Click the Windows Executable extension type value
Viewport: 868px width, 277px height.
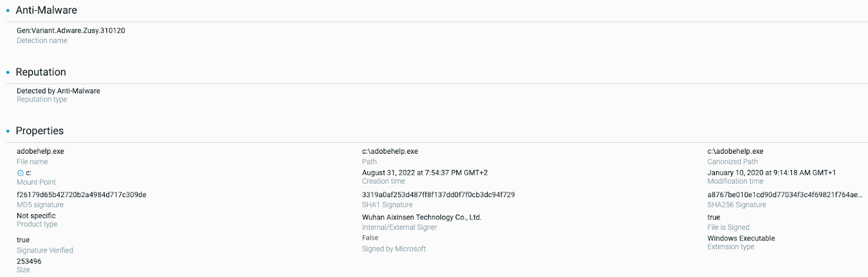pos(741,238)
